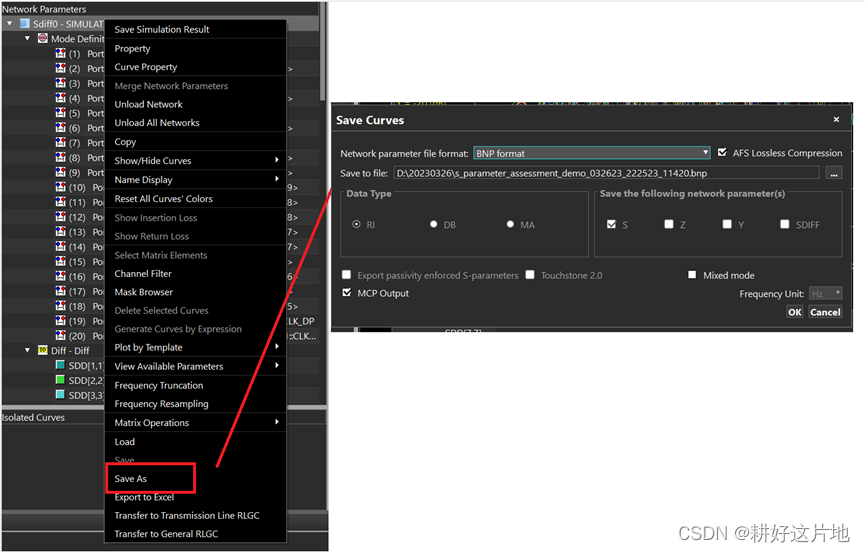Click the port (11) row icon
The height and width of the screenshot is (552, 865).
(x=61, y=202)
